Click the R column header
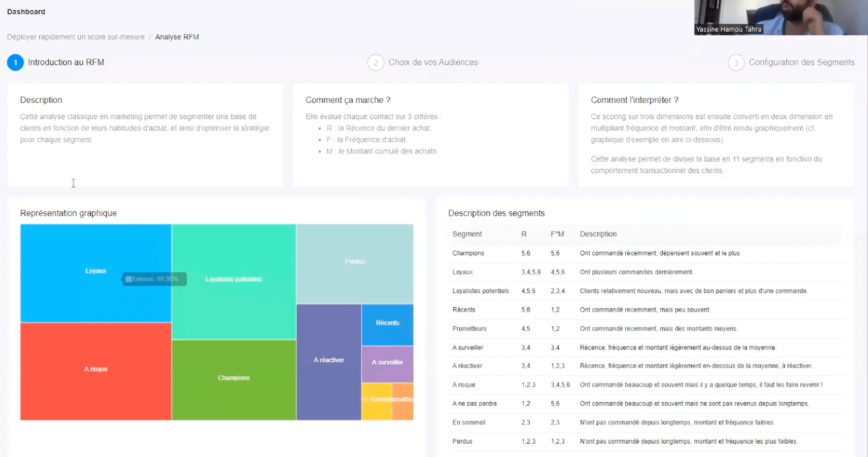868x457 pixels. (x=524, y=234)
